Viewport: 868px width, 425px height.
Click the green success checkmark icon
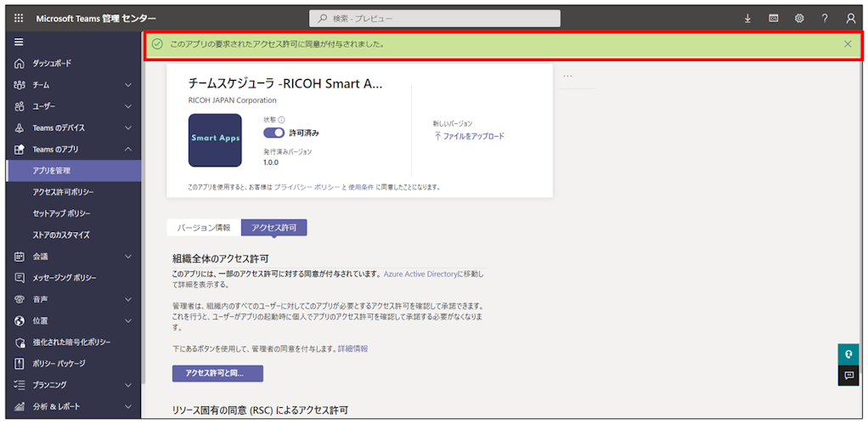pos(157,44)
